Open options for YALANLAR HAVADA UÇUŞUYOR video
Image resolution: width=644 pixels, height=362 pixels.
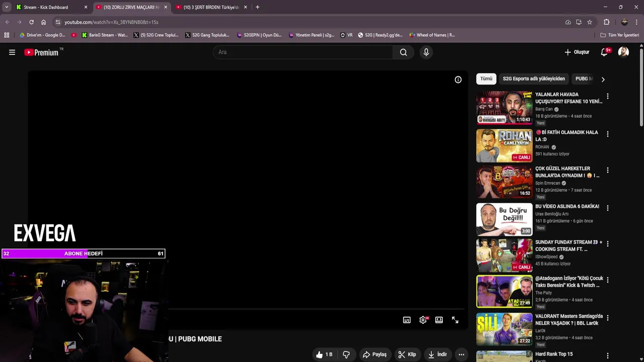607,96
